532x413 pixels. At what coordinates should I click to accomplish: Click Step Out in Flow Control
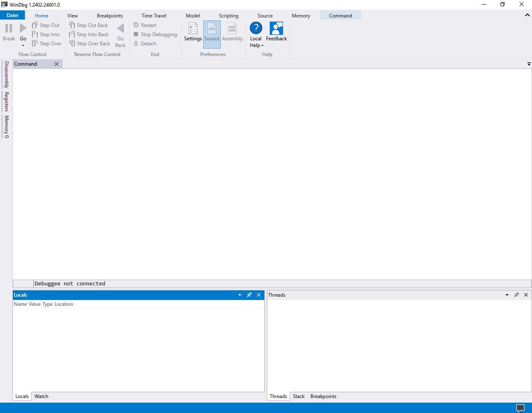(x=46, y=25)
